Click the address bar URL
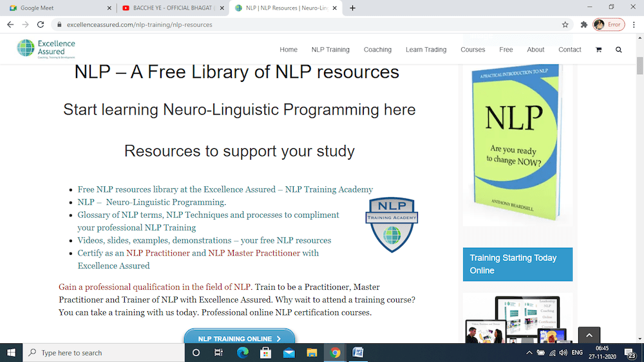Screen dimensions: 644x362 click(140, 24)
